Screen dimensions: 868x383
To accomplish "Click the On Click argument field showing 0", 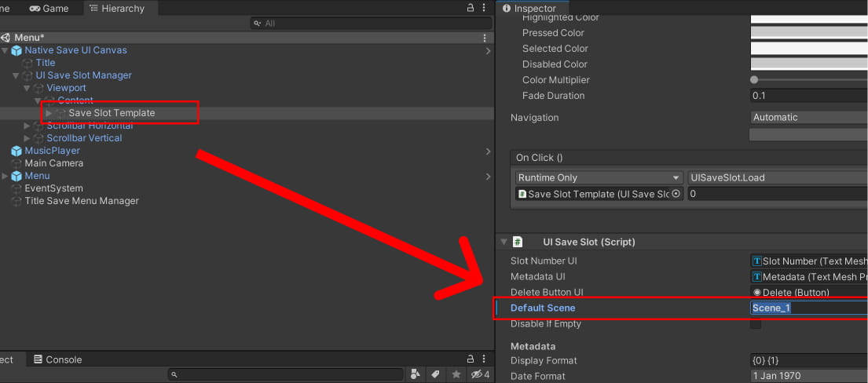I will (777, 194).
